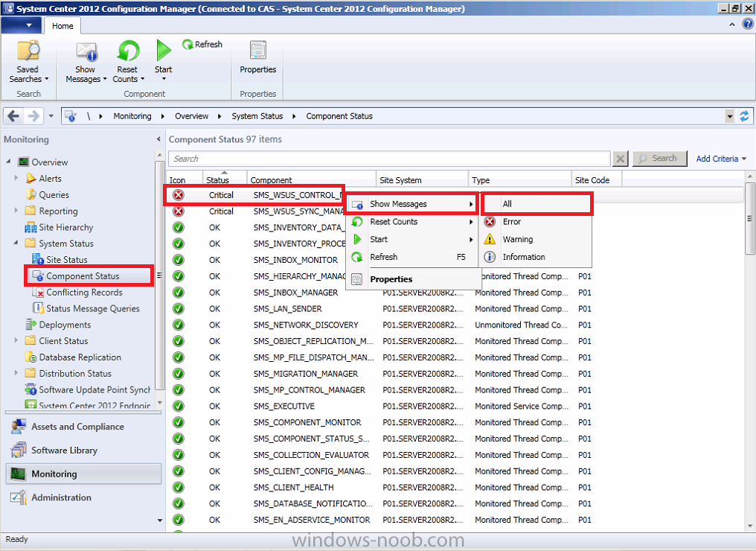Open Saved Searches in ribbon
The width and height of the screenshot is (756, 551).
click(28, 62)
